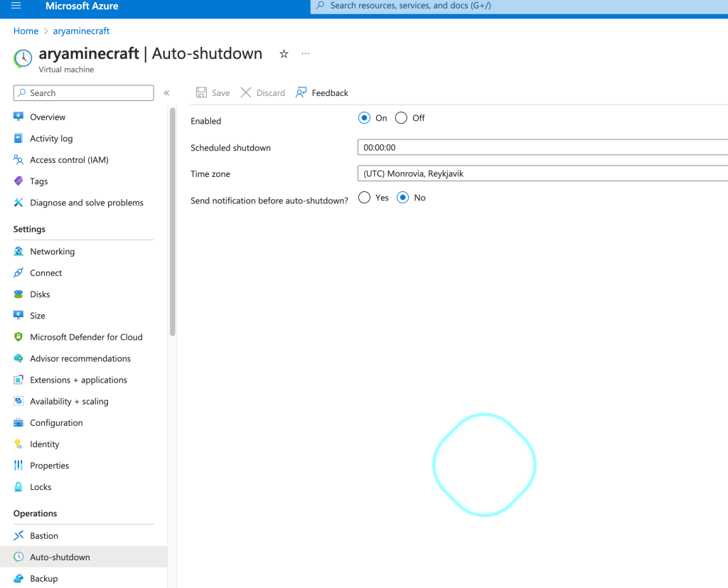
Task: Set Enabled to Off
Action: pos(401,118)
